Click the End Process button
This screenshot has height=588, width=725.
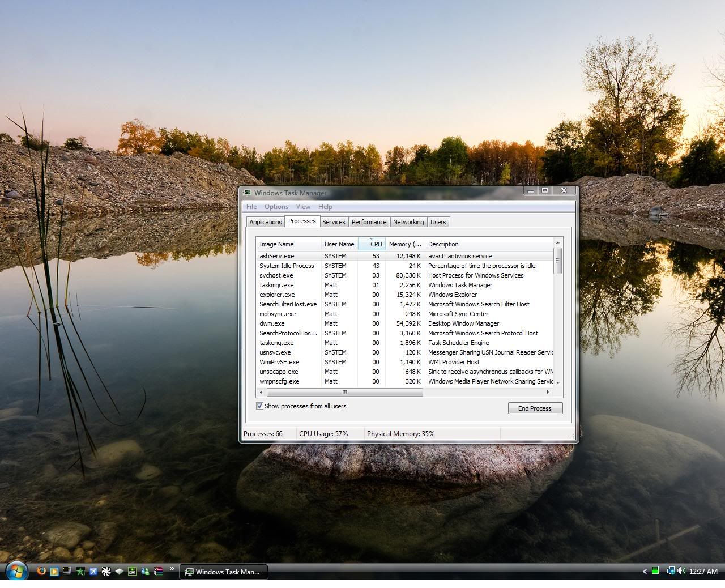(x=535, y=408)
